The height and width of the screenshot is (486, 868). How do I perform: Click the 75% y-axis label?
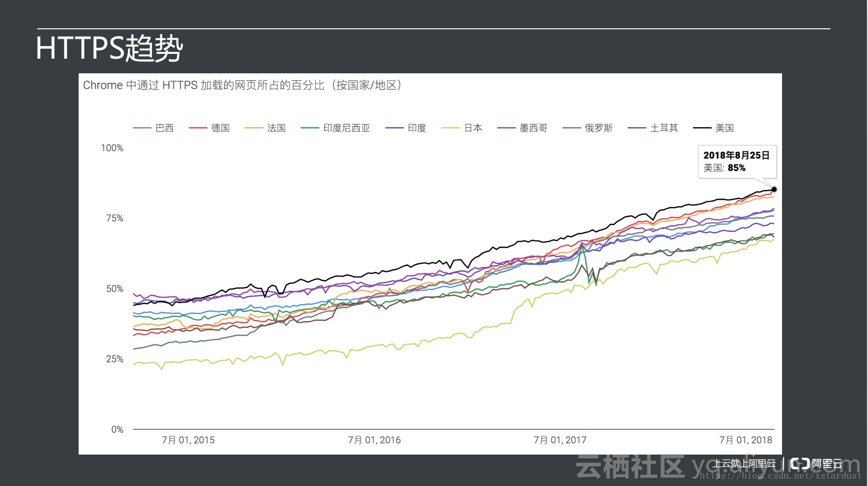pyautogui.click(x=115, y=218)
